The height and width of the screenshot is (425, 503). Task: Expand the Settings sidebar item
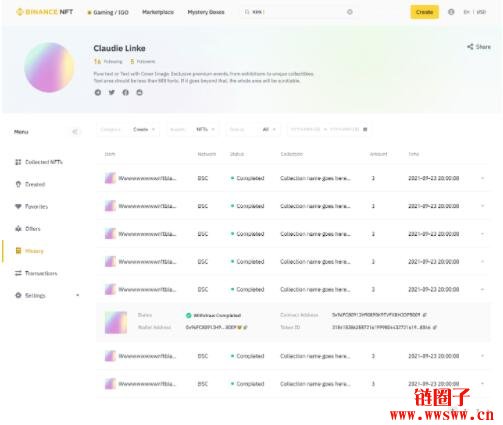click(x=78, y=295)
